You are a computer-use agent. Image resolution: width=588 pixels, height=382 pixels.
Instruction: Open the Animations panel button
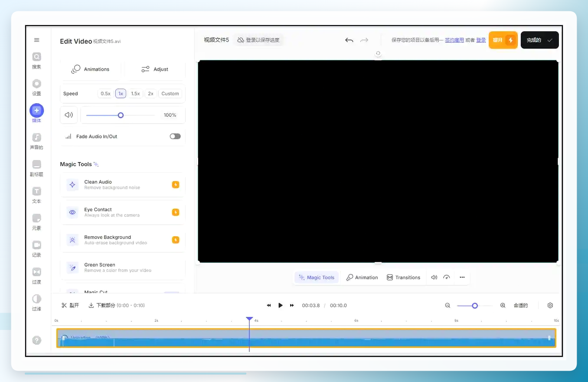[x=91, y=69]
